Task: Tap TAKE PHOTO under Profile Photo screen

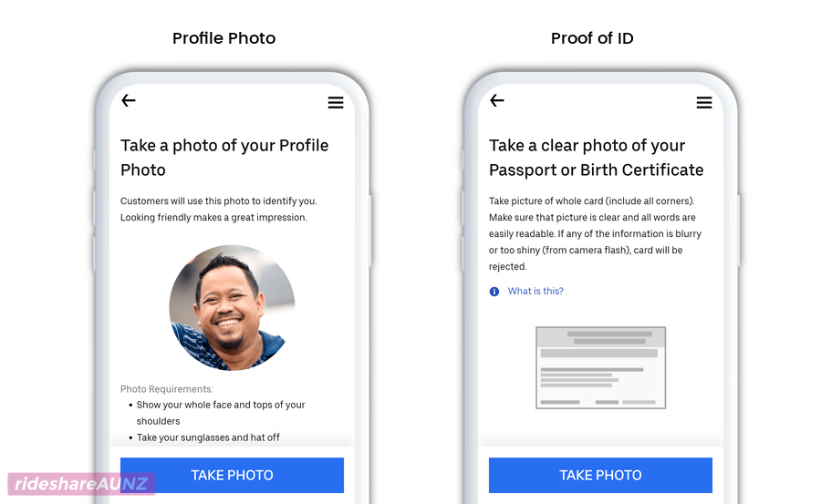Action: point(232,475)
